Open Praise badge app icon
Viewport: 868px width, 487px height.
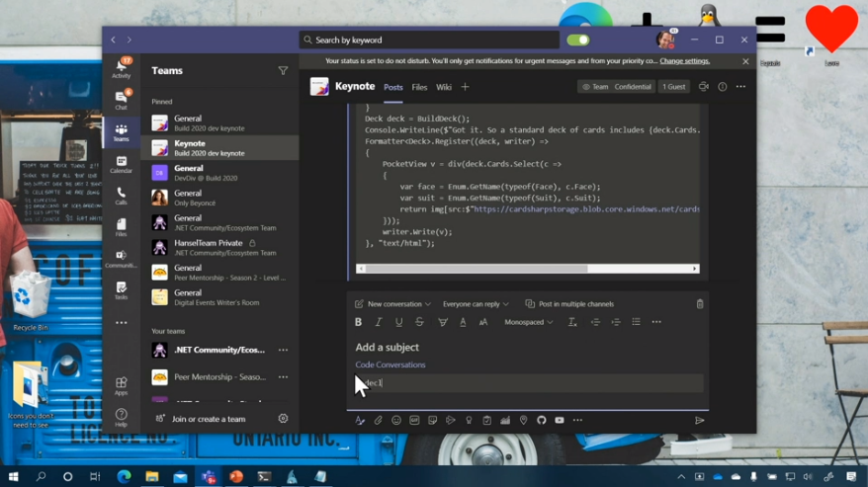469,420
